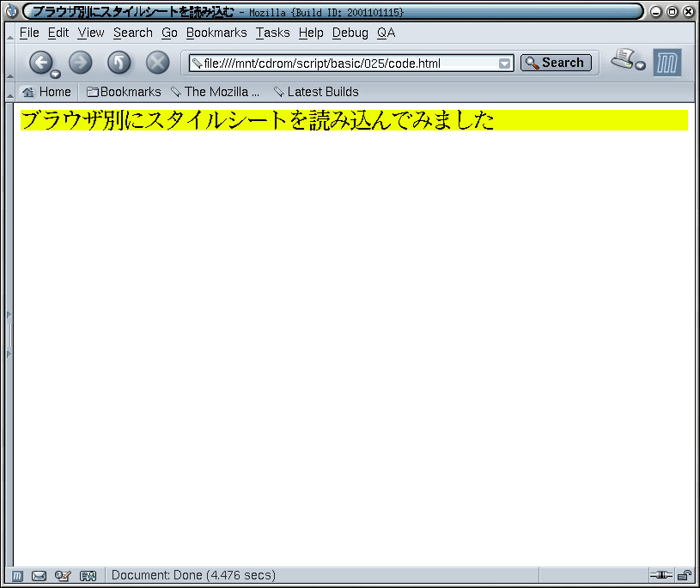Open the Search menu
This screenshot has height=588, width=700.
(132, 33)
